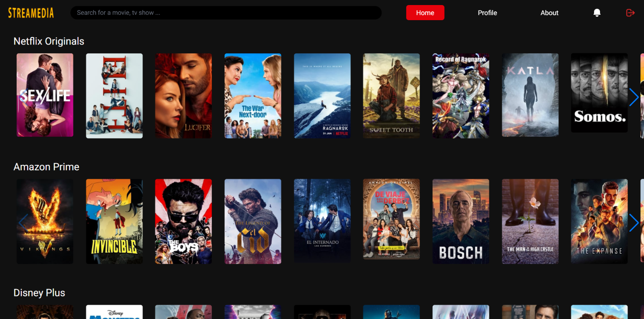
Task: Open the Profile page
Action: click(487, 13)
